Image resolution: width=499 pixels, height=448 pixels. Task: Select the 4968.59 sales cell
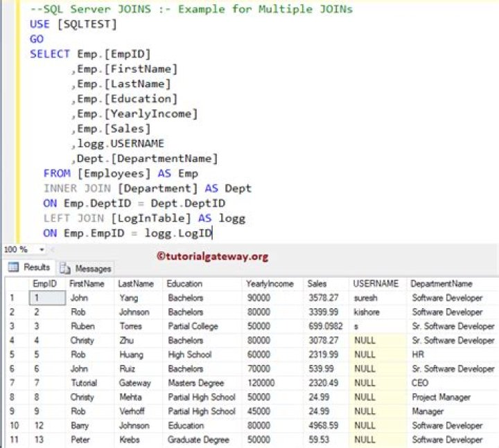tap(324, 425)
